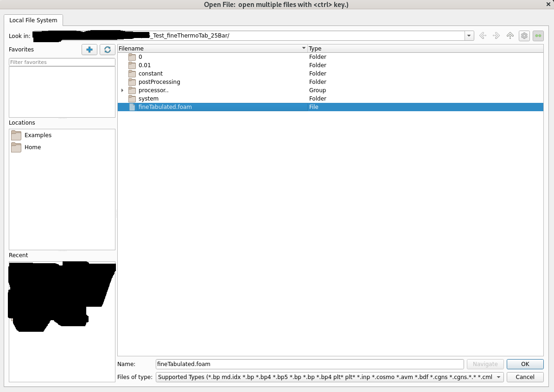The height and width of the screenshot is (392, 554).
Task: Go to the Home location
Action: (x=32, y=147)
